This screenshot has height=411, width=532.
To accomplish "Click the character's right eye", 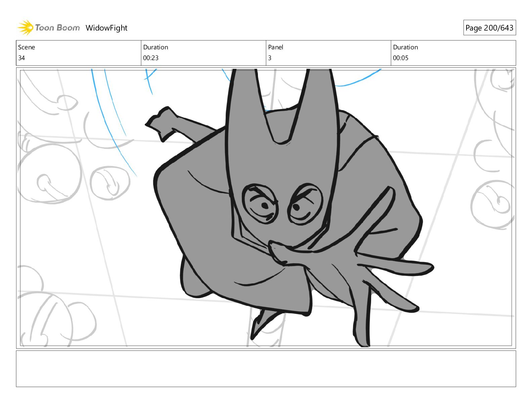I will [x=304, y=204].
